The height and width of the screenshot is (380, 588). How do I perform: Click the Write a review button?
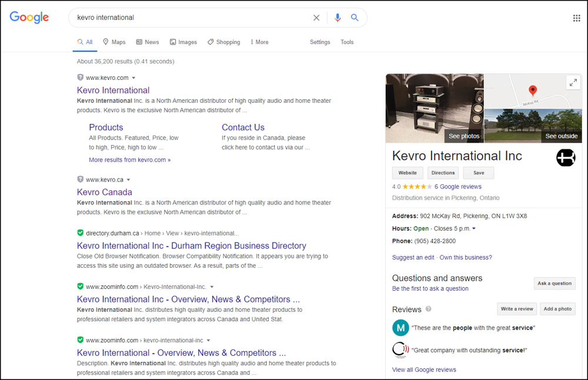(x=517, y=309)
